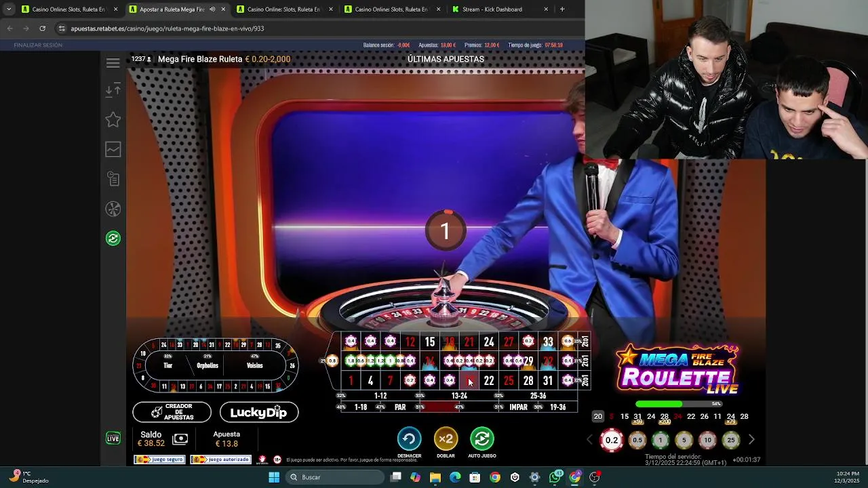This screenshot has height=488, width=868.
Task: Bet on 19-36 high numbers
Action: coord(558,407)
